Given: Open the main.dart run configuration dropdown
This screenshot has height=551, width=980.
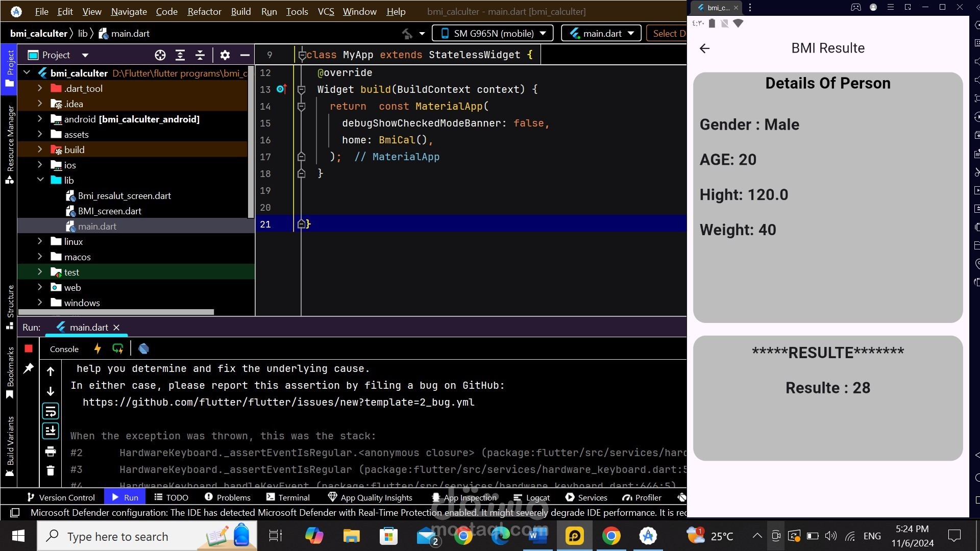Looking at the screenshot, I should [x=602, y=33].
